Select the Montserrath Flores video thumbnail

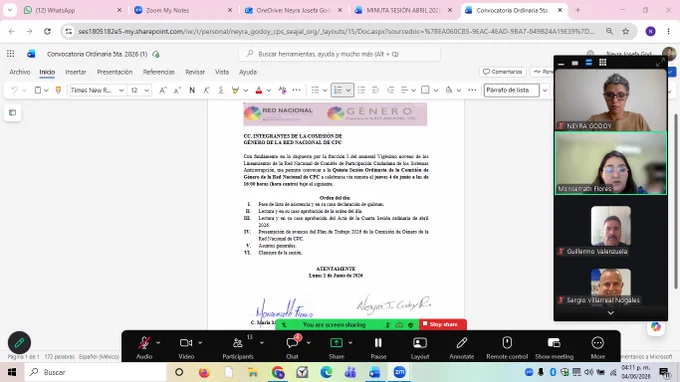tap(611, 163)
